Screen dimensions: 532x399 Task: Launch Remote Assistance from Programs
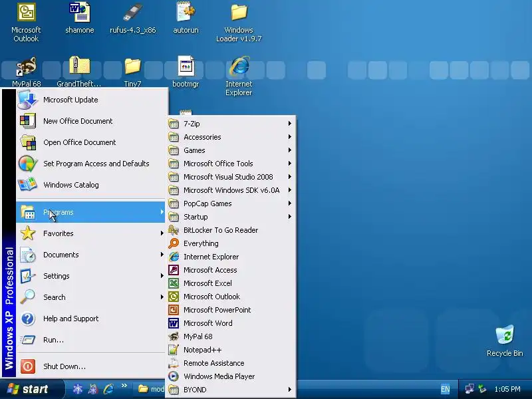231,363
